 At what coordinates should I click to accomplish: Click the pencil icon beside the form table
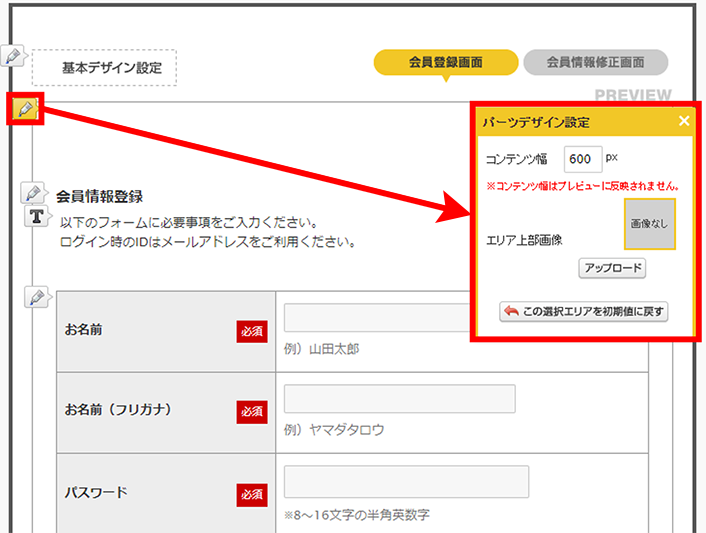[x=37, y=297]
